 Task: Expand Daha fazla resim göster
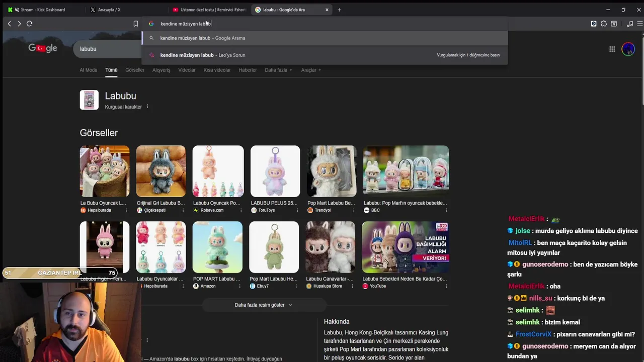264,305
